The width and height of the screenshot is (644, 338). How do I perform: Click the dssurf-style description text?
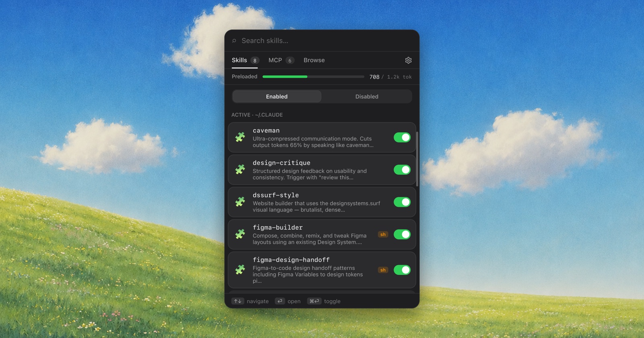[316, 206]
